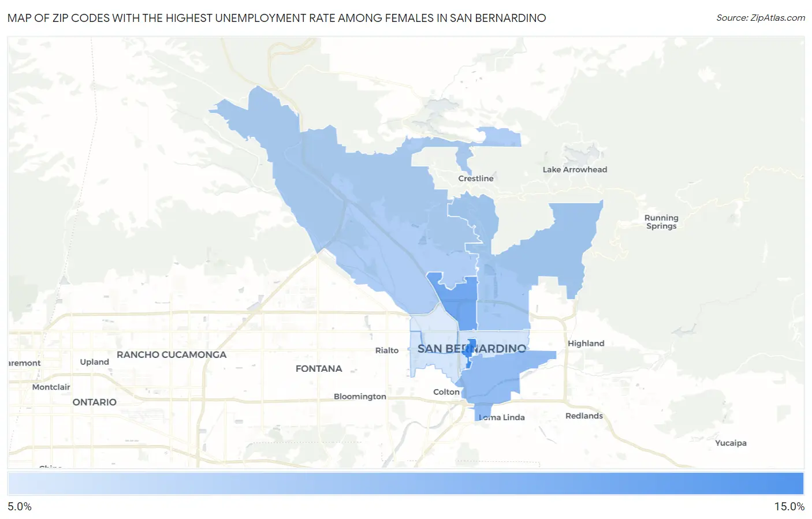This screenshot has width=812, height=519.
Task: Click the ONTARIO city label
Action: [95, 402]
